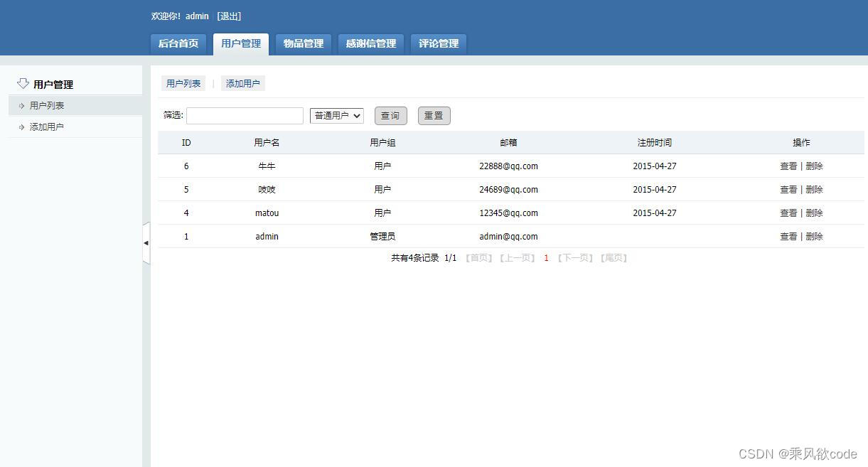Click the 【下一页】 pagination link
The width and height of the screenshot is (868, 467).
click(575, 258)
